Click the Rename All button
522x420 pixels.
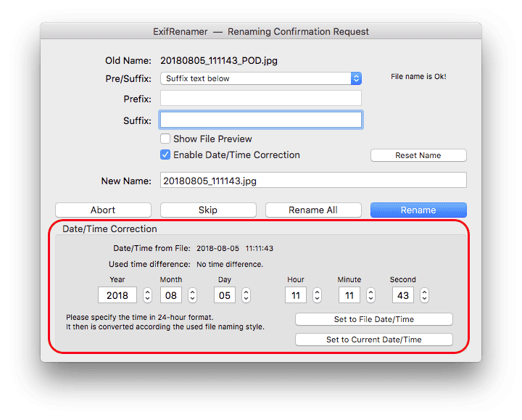click(313, 210)
